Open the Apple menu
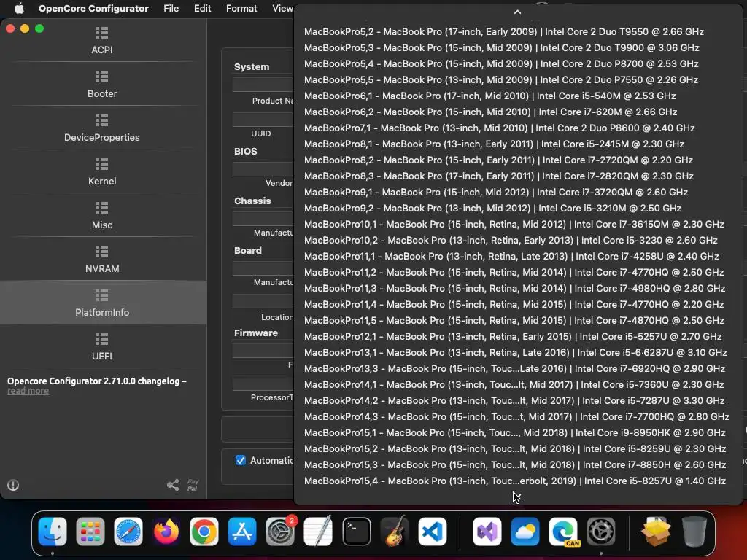 coord(19,8)
